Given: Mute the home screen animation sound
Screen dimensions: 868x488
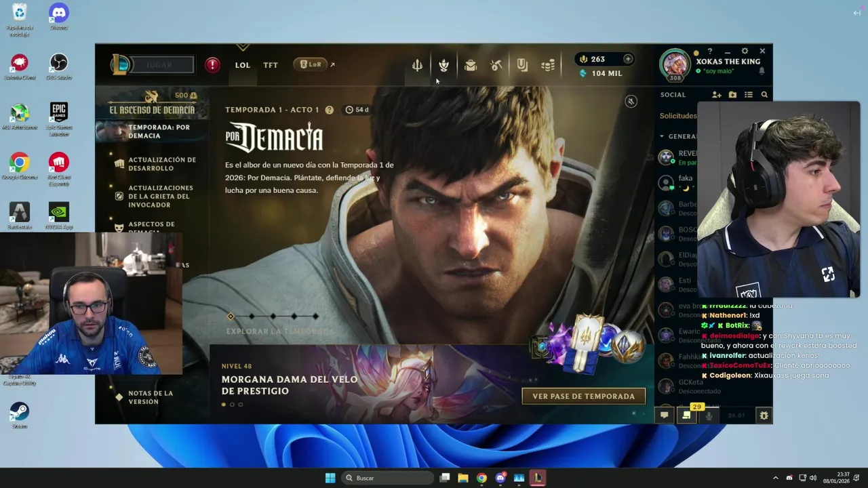Looking at the screenshot, I should (x=631, y=101).
